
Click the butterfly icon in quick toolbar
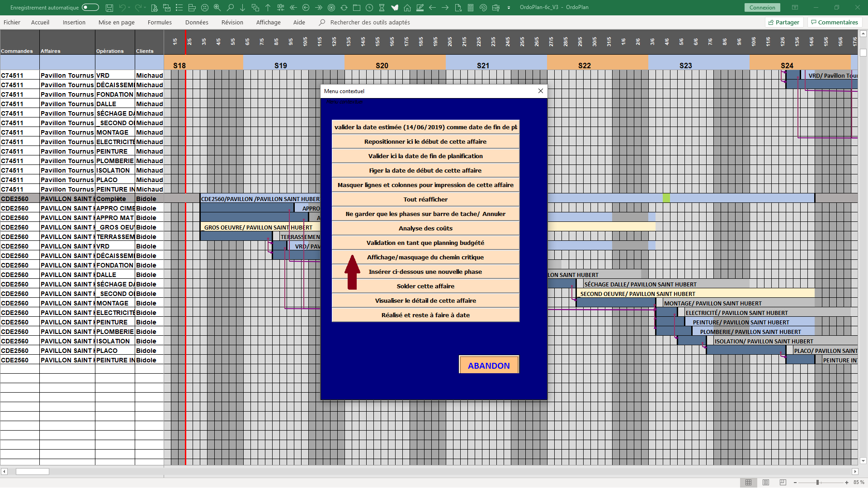(x=395, y=7)
